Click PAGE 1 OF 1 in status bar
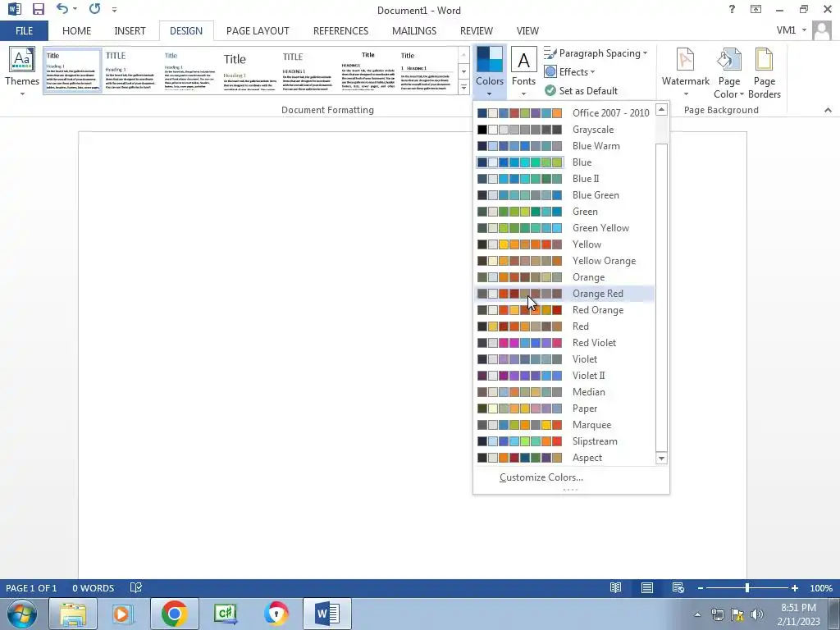The width and height of the screenshot is (840, 630). point(31,588)
